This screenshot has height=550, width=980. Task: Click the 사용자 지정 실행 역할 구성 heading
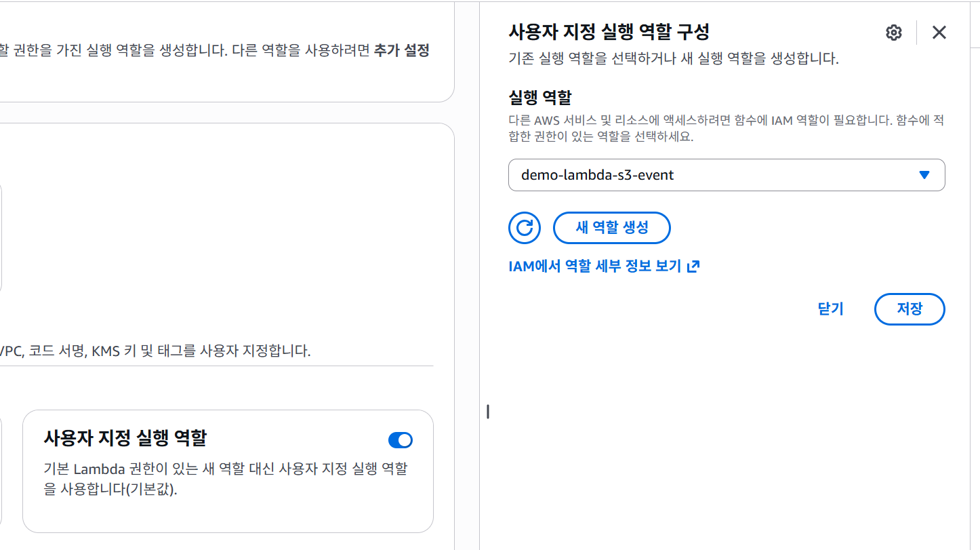(609, 31)
